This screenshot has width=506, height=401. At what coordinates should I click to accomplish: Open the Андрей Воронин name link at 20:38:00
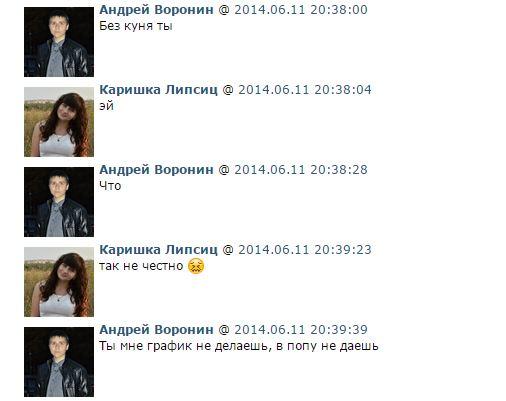156,10
